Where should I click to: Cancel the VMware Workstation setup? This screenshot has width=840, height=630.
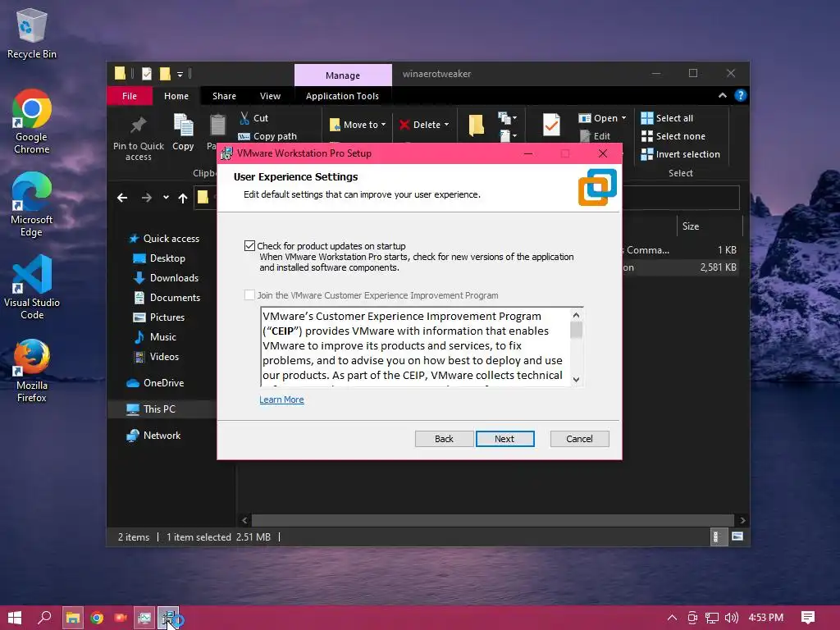click(x=580, y=439)
